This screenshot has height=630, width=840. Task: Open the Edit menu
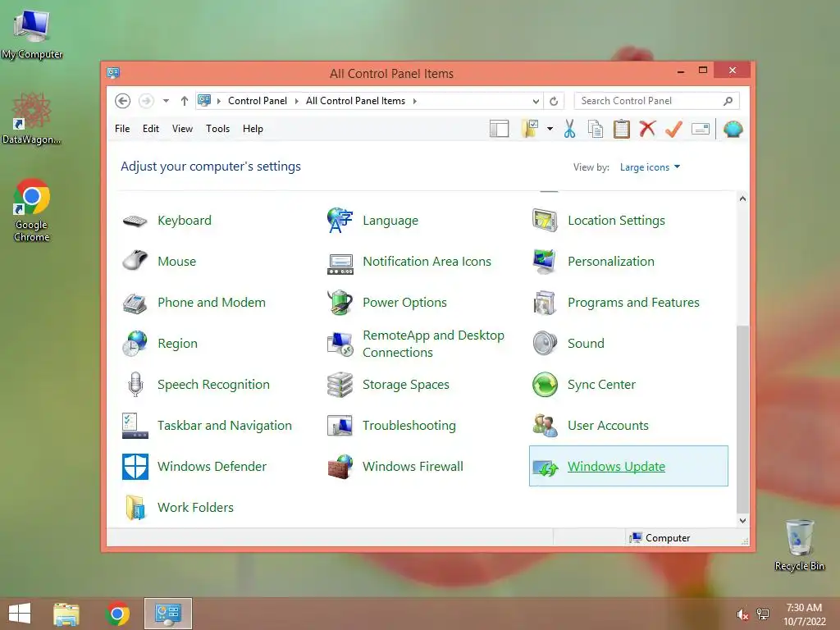(151, 129)
